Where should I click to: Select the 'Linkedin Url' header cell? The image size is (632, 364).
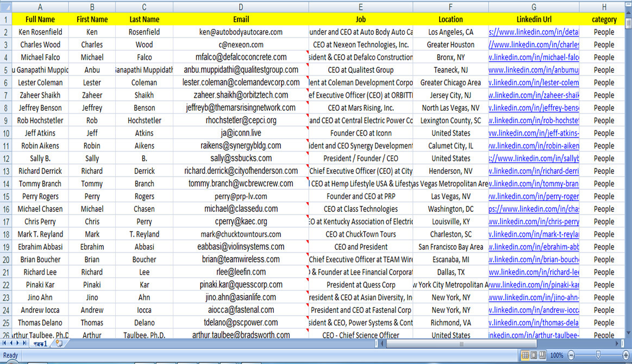(534, 20)
